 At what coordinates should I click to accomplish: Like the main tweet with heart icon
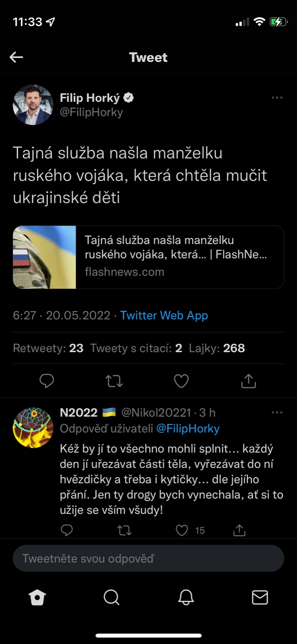181,381
